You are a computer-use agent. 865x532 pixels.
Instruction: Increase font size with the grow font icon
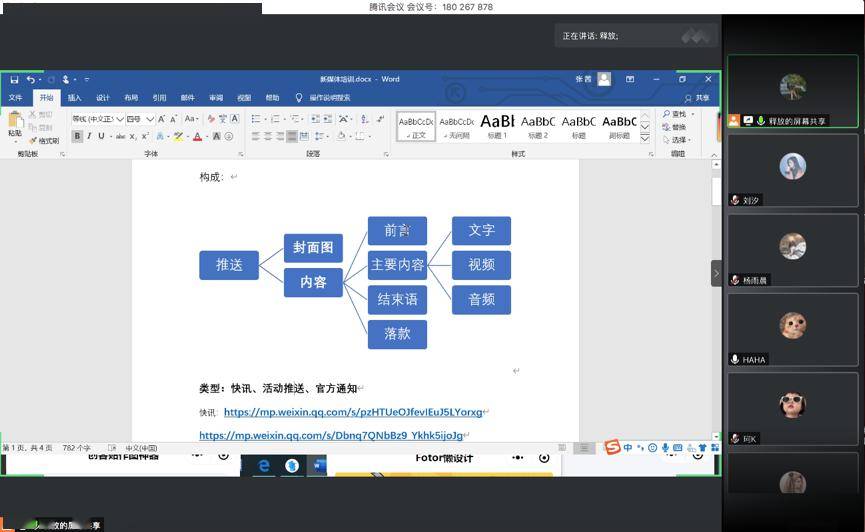162,119
